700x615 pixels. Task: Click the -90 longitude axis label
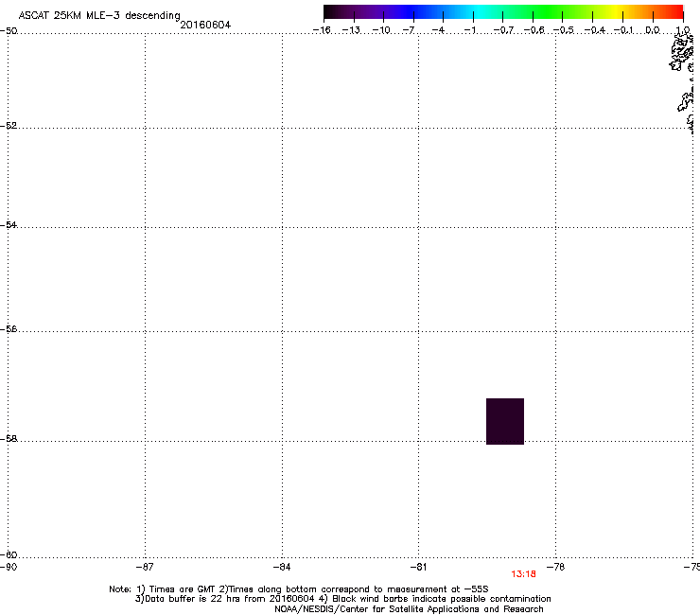click(9, 567)
